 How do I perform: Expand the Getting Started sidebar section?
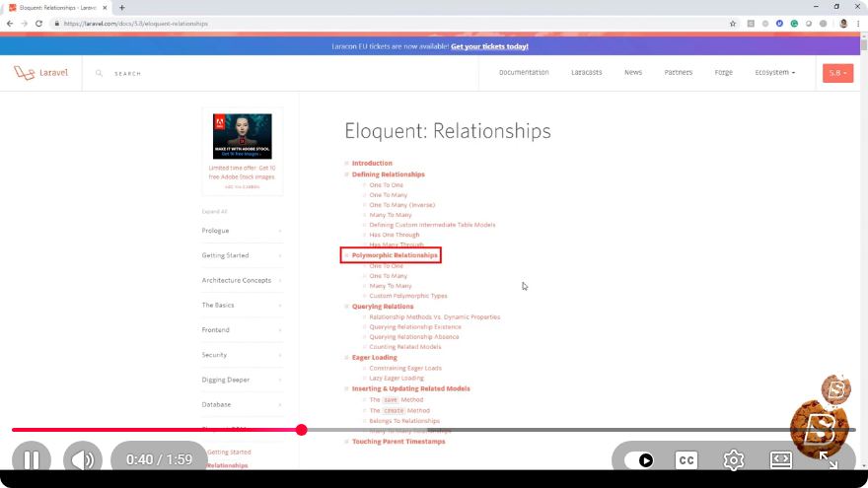242,255
